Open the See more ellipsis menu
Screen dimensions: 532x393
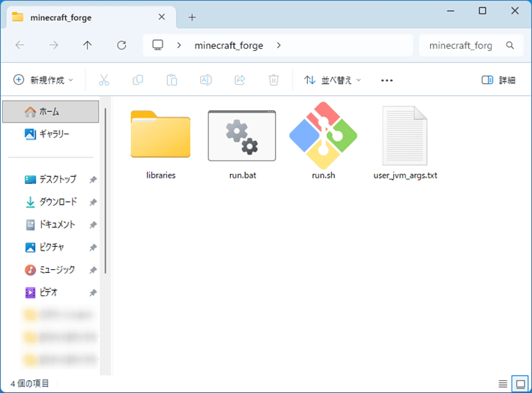(387, 80)
